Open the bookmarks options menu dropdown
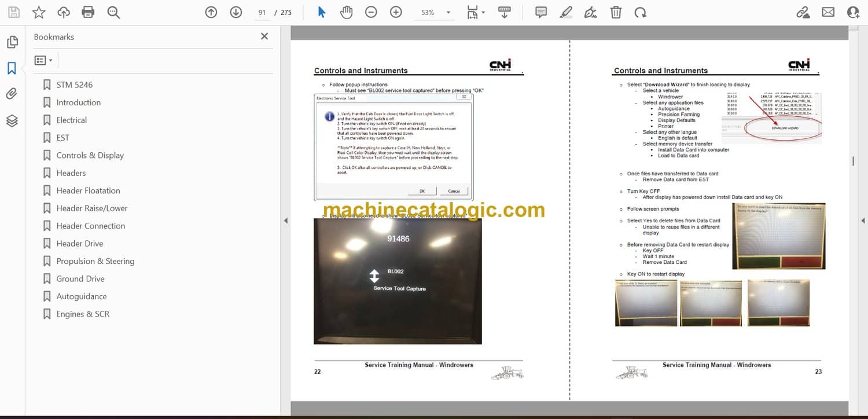868x419 pixels. click(43, 60)
